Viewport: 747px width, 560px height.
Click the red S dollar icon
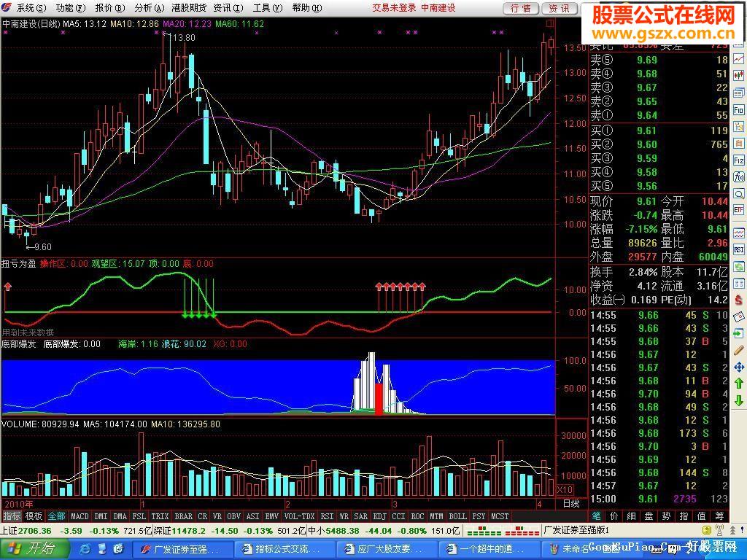pyautogui.click(x=738, y=300)
